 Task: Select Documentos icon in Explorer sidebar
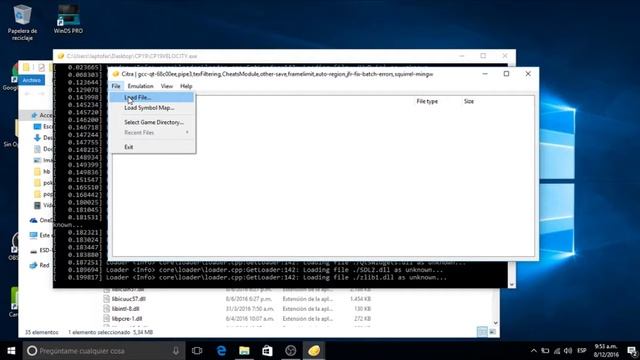[x=37, y=149]
